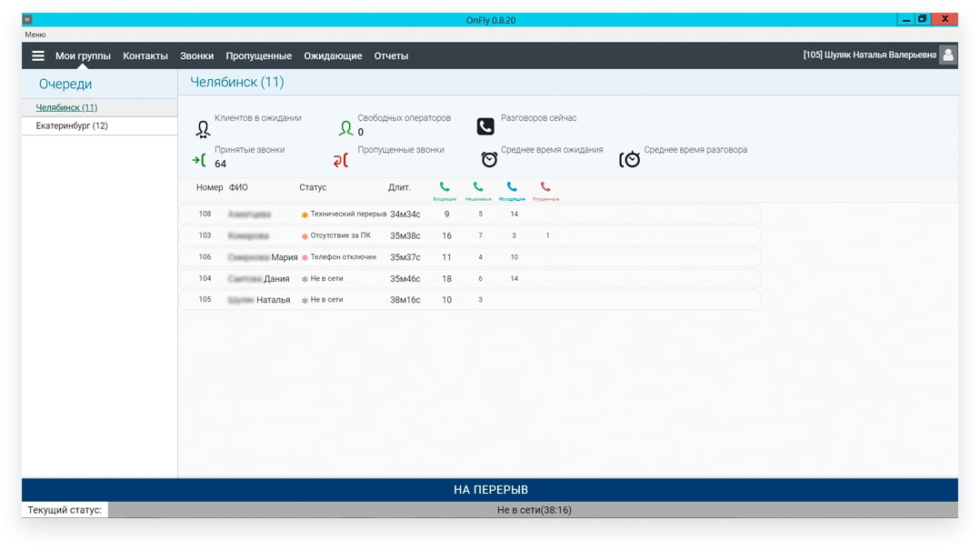Viewport: 980px width, 550px height.
Task: Select operator row 104 Дания
Action: point(470,278)
